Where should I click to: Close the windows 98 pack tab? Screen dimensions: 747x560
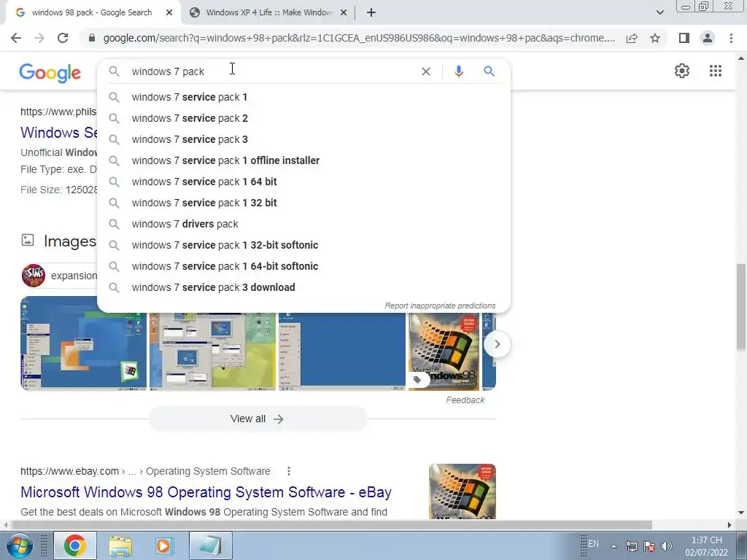169,13
